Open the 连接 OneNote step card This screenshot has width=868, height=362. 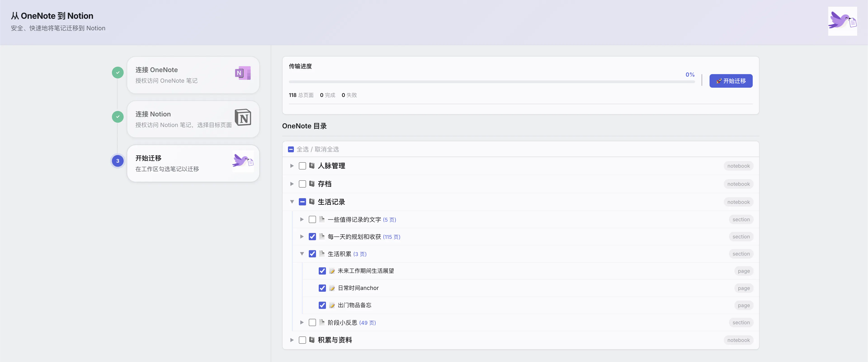(193, 75)
